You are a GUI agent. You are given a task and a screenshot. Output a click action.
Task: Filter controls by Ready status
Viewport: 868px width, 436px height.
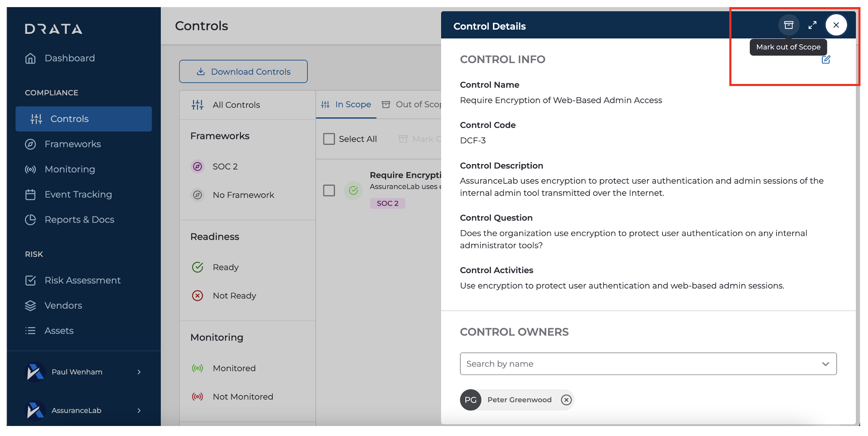point(225,267)
